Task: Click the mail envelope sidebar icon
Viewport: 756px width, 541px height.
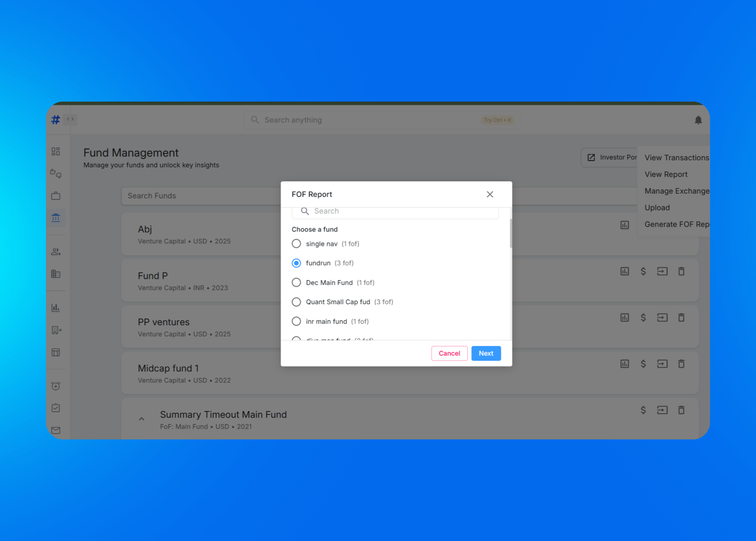Action: pos(56,430)
